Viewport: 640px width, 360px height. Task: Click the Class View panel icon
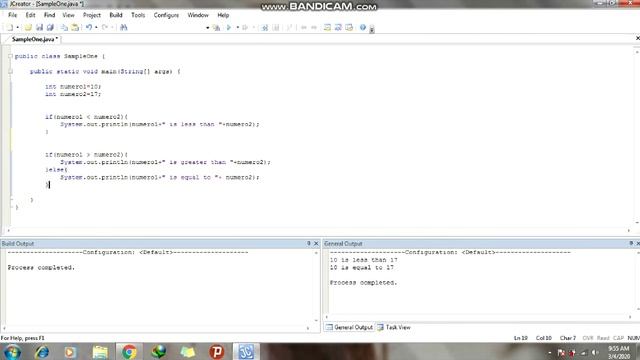pyautogui.click(x=338, y=27)
